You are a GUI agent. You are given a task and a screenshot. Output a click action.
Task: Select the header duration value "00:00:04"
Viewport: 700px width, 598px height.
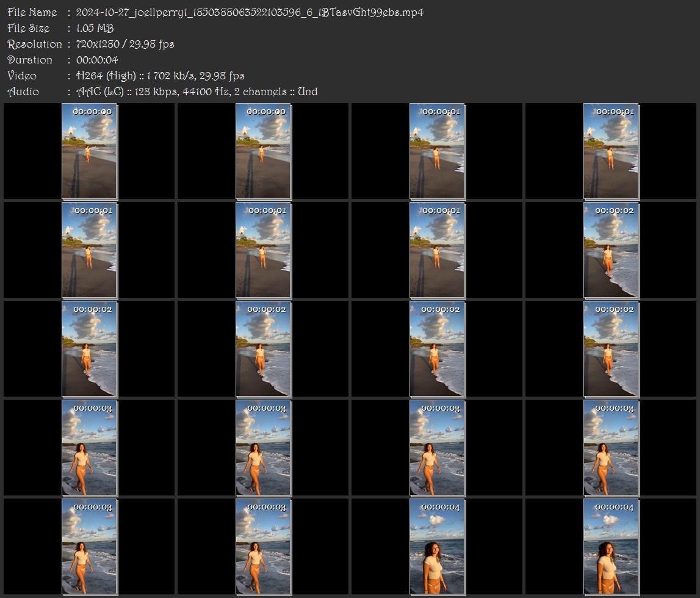(x=97, y=60)
